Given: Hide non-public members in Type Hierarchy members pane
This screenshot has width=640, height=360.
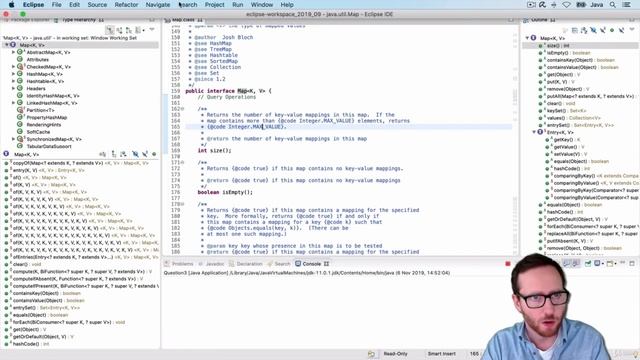Looking at the screenshot, I should [x=154, y=154].
